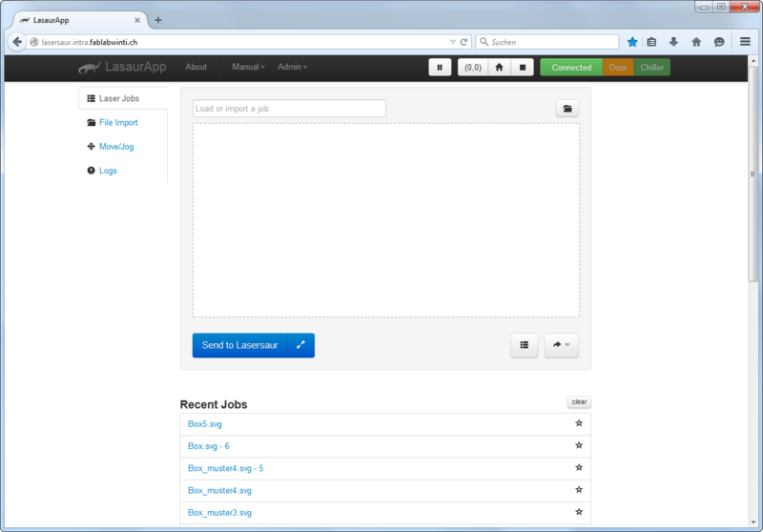Image resolution: width=763 pixels, height=532 pixels.
Task: Star the Box.svg - 6 job
Action: (x=579, y=445)
